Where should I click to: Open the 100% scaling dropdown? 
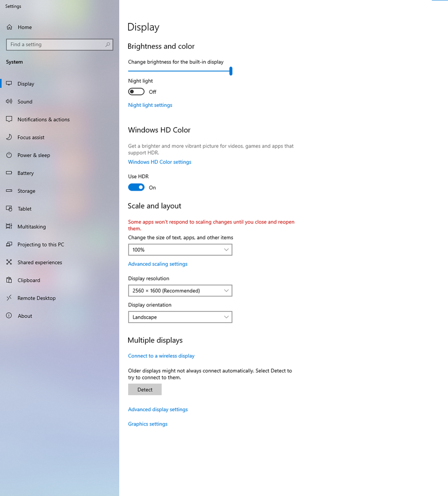180,250
